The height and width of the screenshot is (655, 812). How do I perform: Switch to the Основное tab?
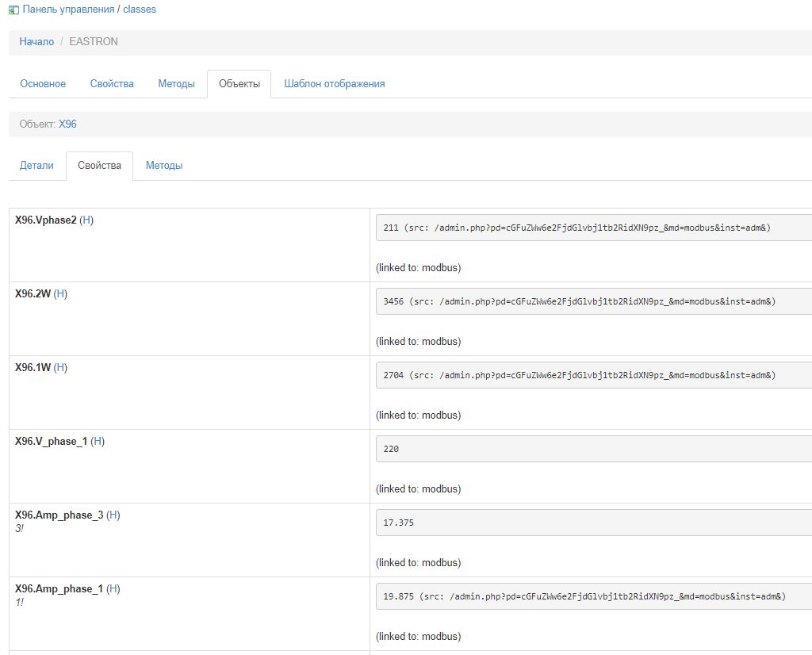pyautogui.click(x=43, y=83)
